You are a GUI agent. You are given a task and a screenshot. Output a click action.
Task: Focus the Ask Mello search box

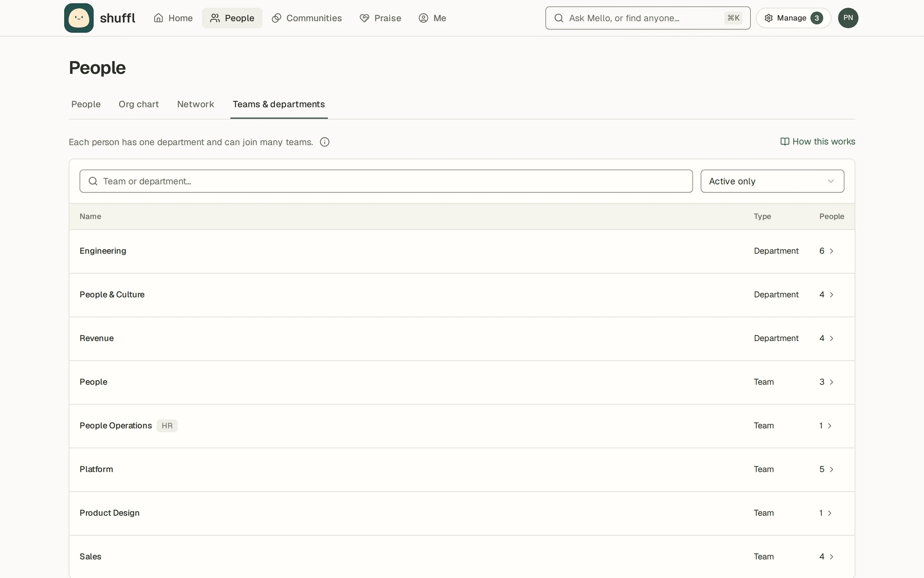point(647,18)
